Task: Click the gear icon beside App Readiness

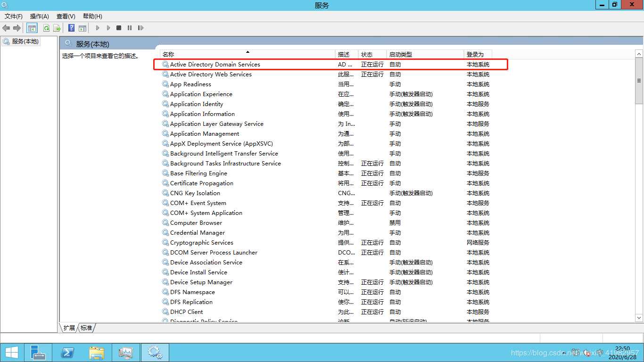Action: tap(165, 84)
